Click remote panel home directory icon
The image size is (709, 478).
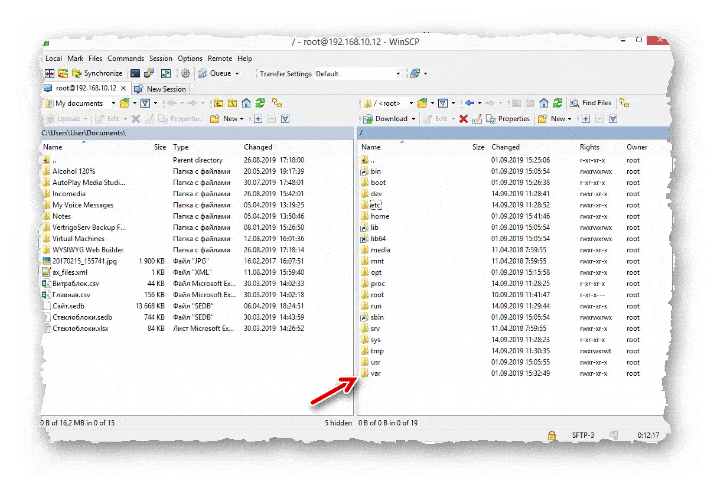(544, 103)
